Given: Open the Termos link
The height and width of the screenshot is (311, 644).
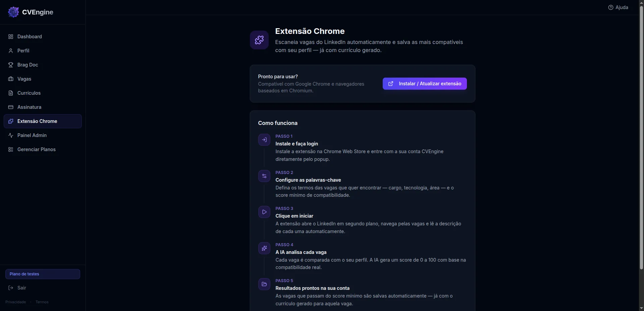Looking at the screenshot, I should pyautogui.click(x=42, y=302).
